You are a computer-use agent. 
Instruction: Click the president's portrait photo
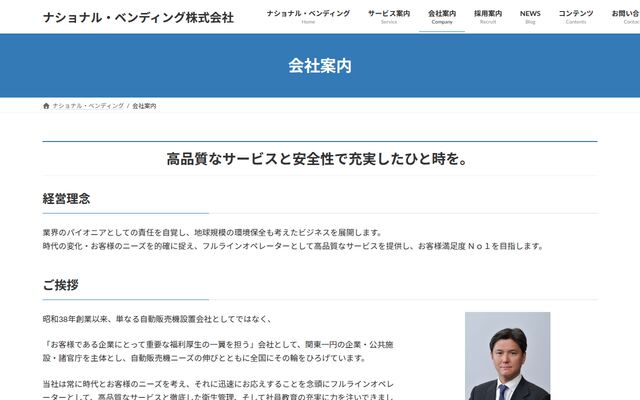click(x=507, y=356)
